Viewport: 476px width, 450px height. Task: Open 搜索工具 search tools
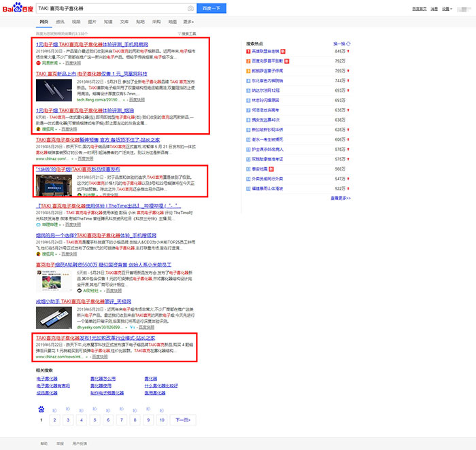(188, 34)
